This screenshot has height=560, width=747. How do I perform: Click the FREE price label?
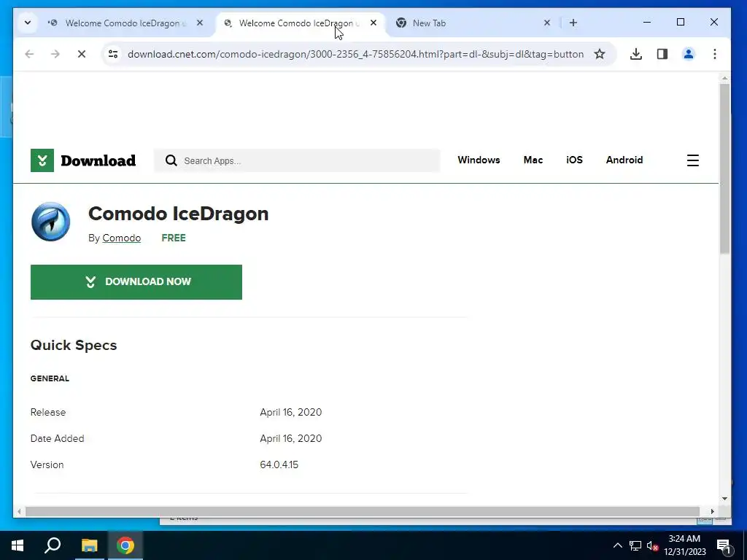click(x=174, y=238)
